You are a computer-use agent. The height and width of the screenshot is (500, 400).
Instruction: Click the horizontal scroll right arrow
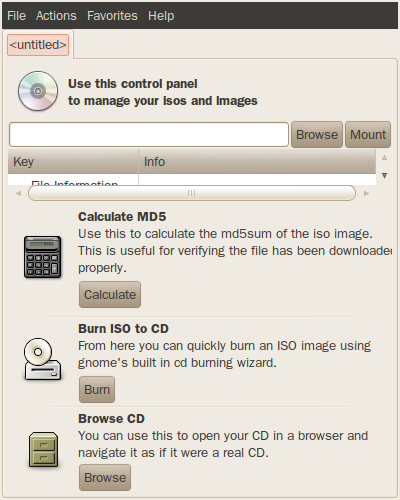point(366,193)
